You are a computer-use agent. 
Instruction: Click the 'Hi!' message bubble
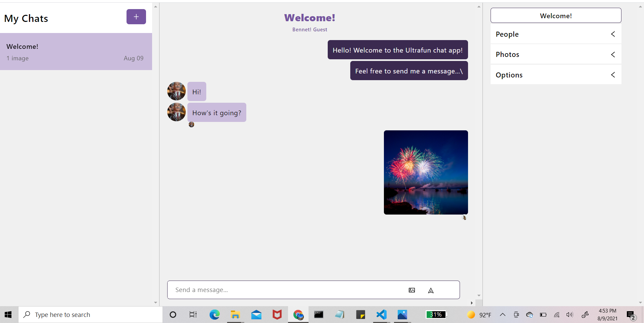coord(197,92)
